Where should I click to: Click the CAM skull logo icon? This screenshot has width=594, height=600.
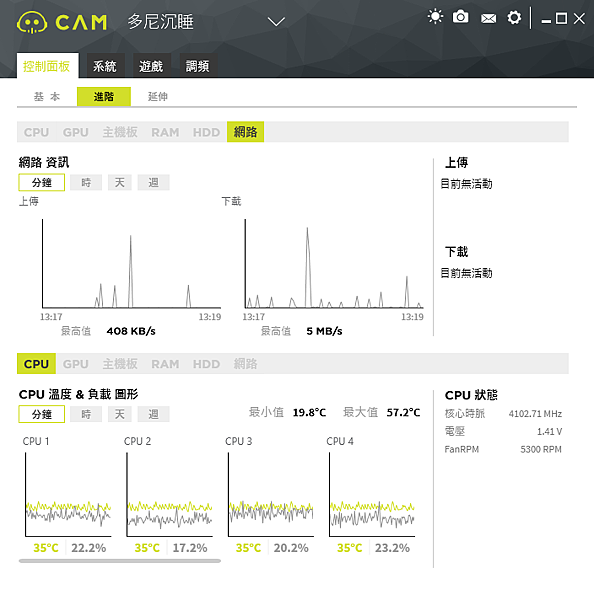(32, 22)
